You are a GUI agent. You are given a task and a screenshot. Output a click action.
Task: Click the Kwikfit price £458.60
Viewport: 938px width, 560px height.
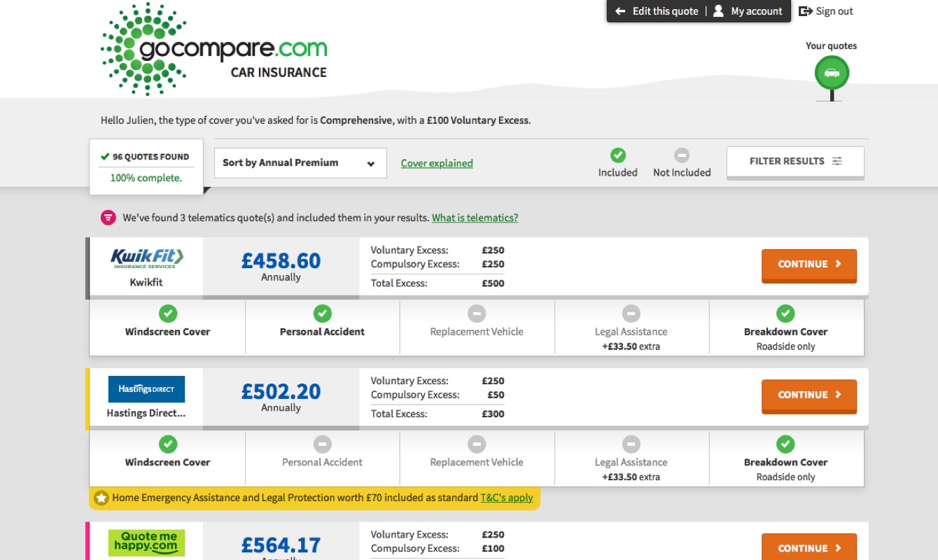pos(281,260)
